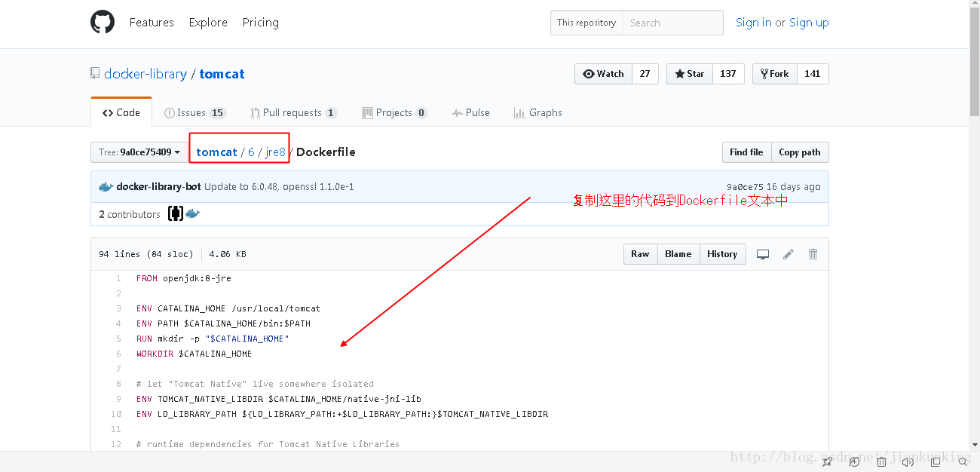Click line number 6
The image size is (980, 472).
[x=118, y=354]
